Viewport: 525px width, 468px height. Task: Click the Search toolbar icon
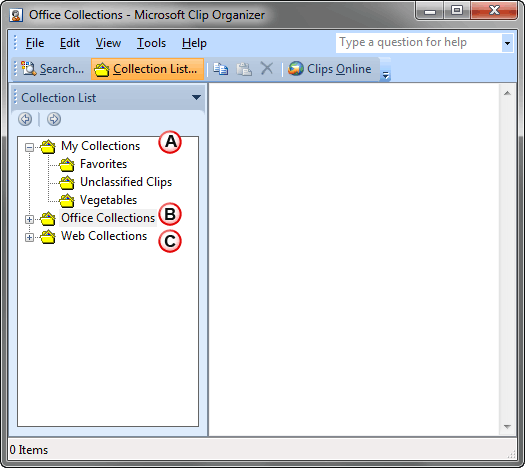(x=29, y=69)
